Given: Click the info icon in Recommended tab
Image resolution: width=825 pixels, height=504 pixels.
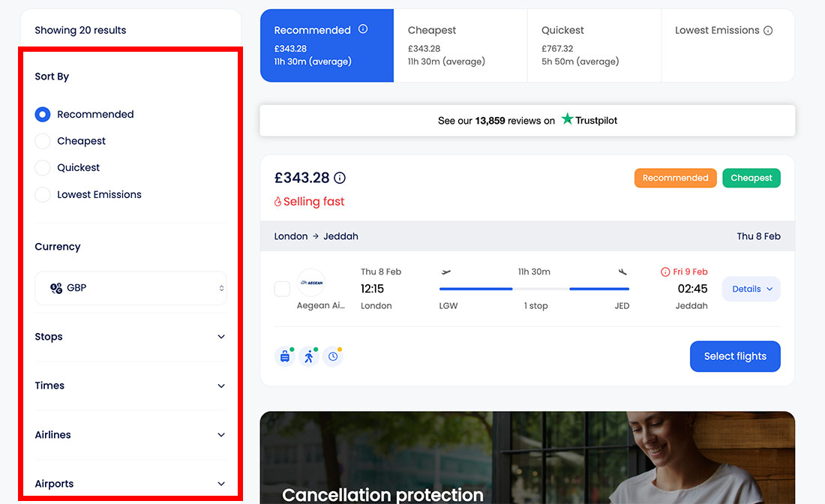Looking at the screenshot, I should [x=363, y=29].
